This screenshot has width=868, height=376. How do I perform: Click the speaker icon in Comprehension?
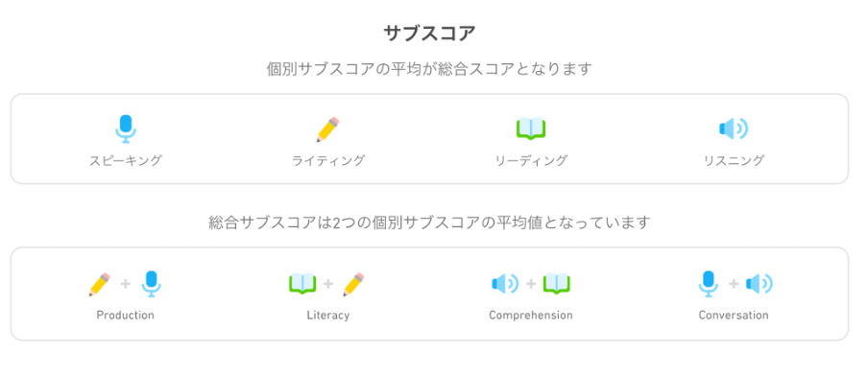[x=505, y=284]
